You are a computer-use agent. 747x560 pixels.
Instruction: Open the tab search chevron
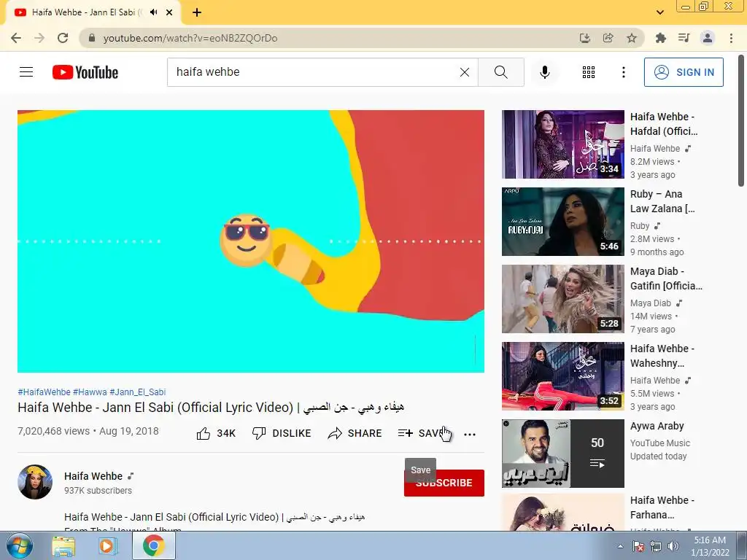click(659, 12)
